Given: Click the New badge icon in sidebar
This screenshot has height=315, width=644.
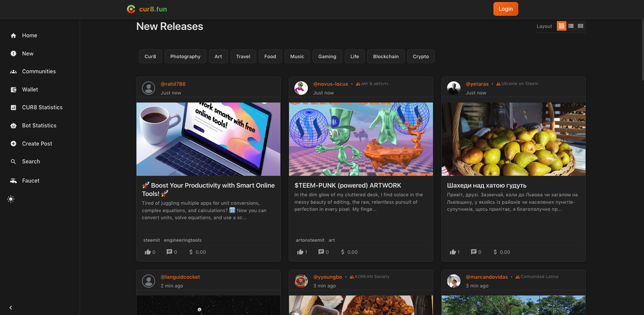Looking at the screenshot, I should pos(13,53).
